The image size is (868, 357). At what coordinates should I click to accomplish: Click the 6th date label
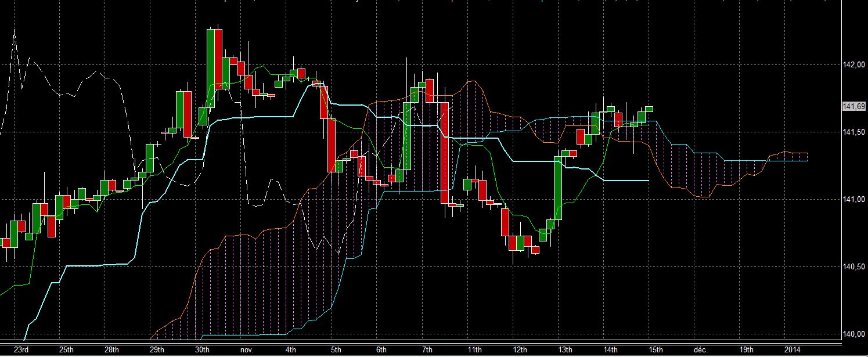(381, 349)
